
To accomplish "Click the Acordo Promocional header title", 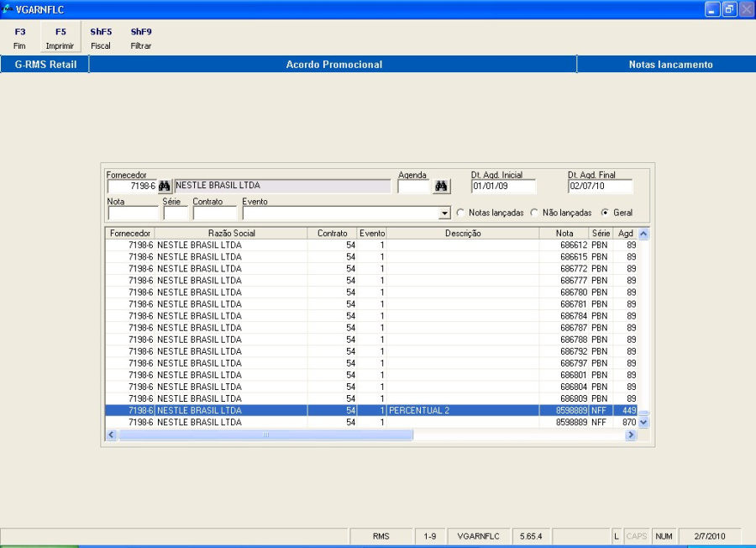I will [333, 65].
